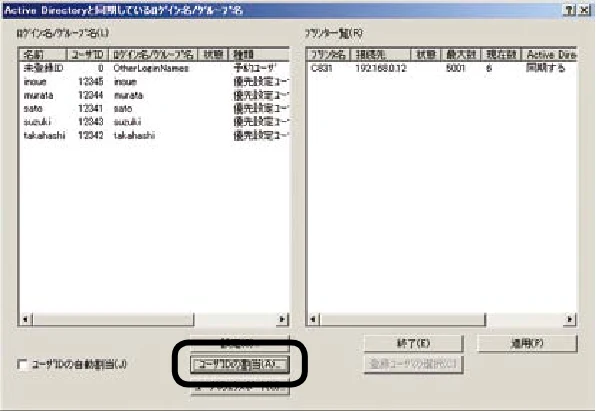Click the Active Dire... header in printer list
Screen dimensions: 596x411
coord(549,54)
